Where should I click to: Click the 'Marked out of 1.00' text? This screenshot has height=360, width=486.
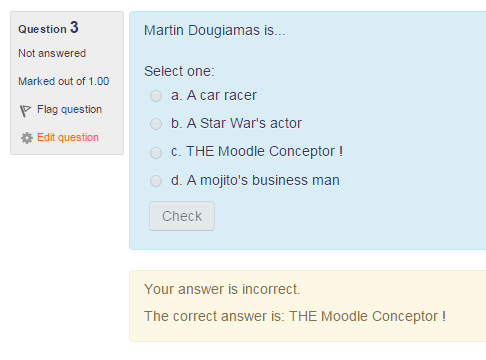tap(64, 81)
